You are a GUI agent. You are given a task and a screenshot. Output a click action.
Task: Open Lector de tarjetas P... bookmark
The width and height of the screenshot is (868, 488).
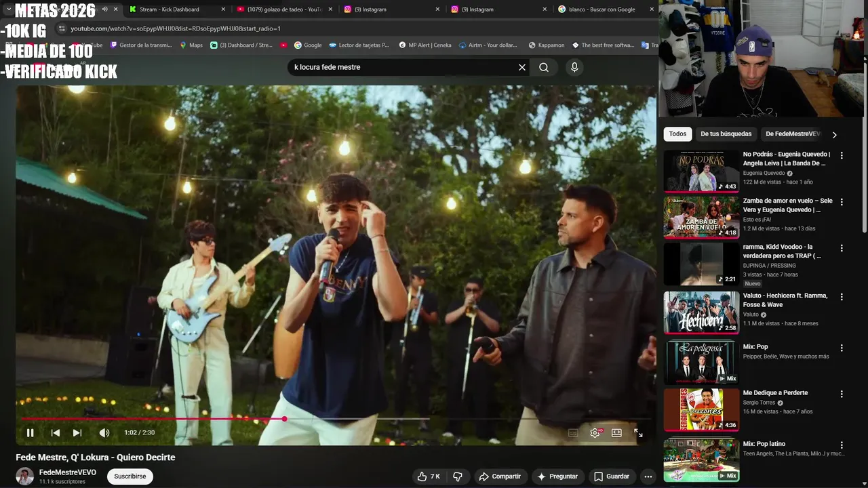point(359,45)
